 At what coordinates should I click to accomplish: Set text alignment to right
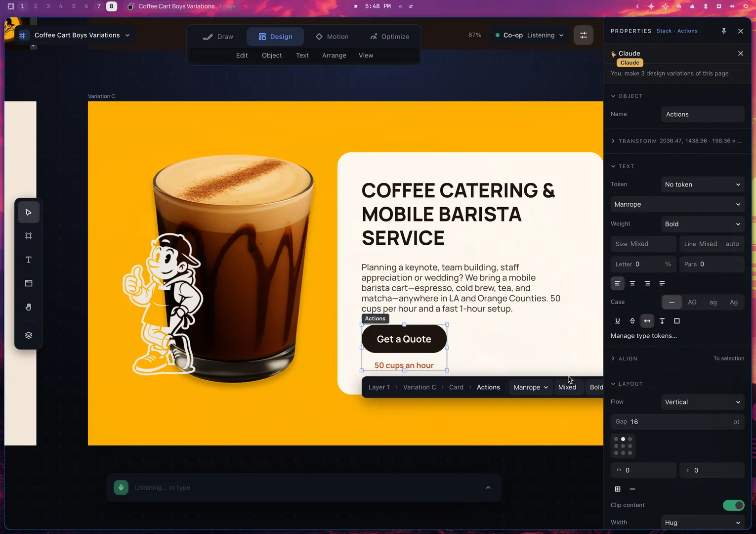[x=647, y=283]
